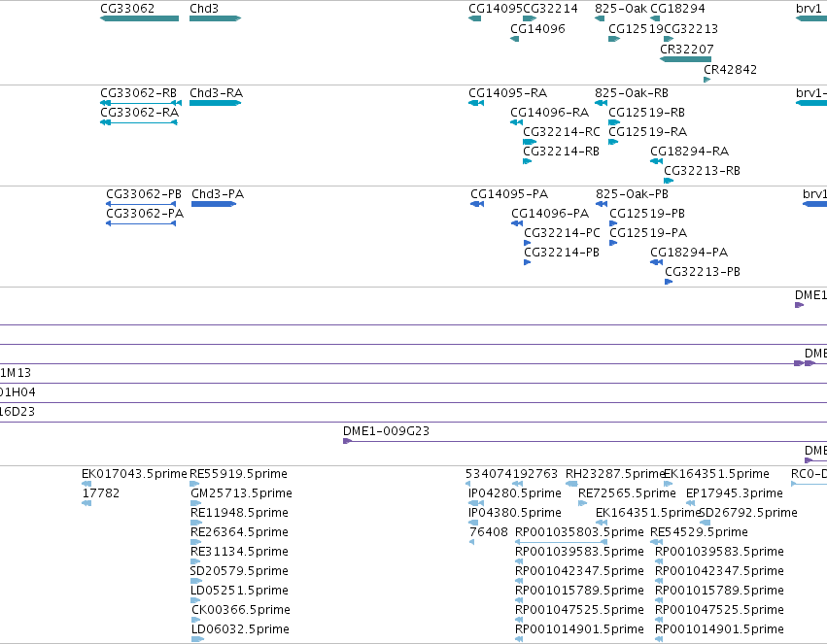
Task: Select the CG32213-RB transcript label
Action: pyautogui.click(x=702, y=171)
